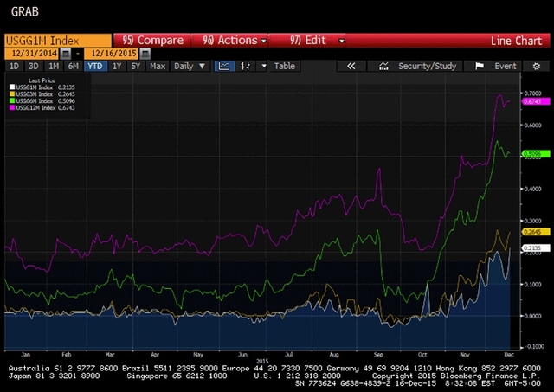This screenshot has width=554, height=392.
Task: Click the Event button label
Action: point(506,66)
